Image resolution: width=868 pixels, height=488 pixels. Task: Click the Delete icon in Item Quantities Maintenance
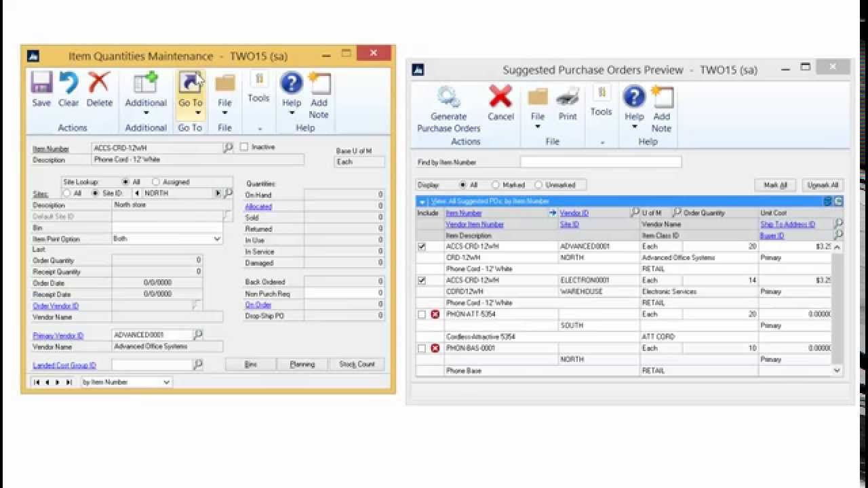[x=99, y=83]
